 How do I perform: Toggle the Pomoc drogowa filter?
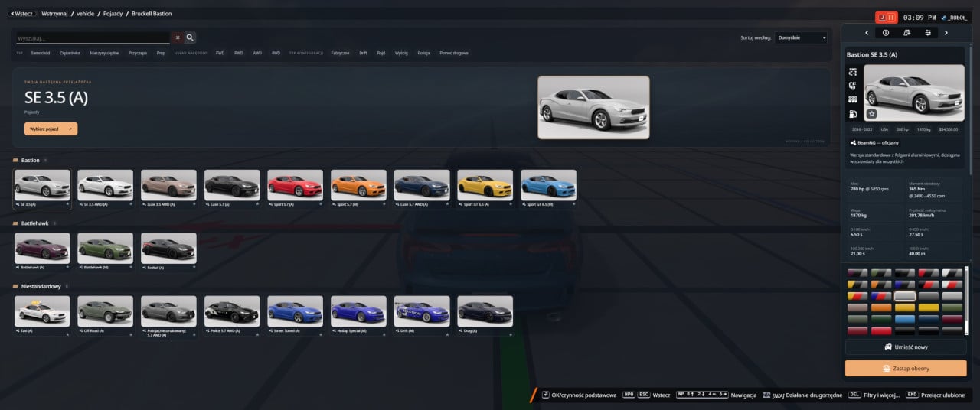(453, 53)
